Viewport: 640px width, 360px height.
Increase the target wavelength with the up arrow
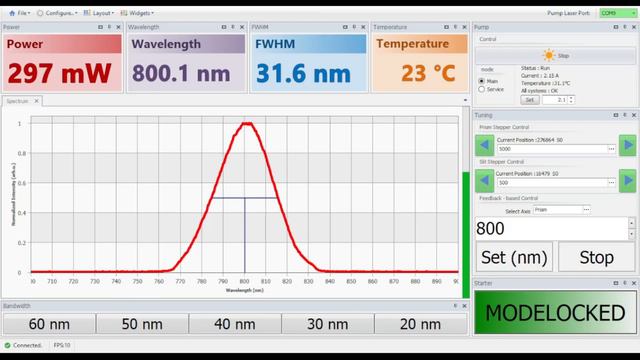pyautogui.click(x=632, y=223)
